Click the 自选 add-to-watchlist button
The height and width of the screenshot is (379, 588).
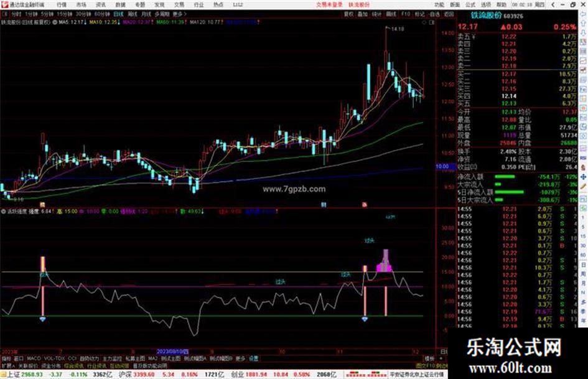pyautogui.click(x=434, y=14)
